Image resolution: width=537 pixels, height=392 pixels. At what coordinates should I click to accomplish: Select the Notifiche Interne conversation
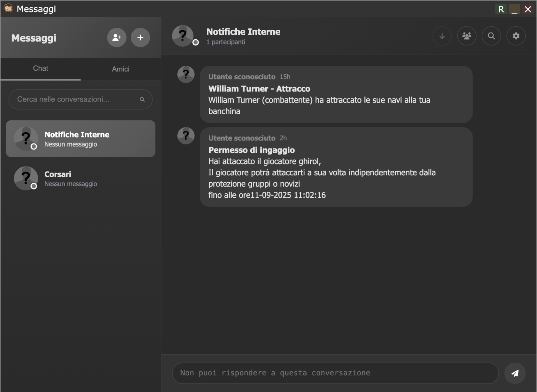tap(81, 139)
